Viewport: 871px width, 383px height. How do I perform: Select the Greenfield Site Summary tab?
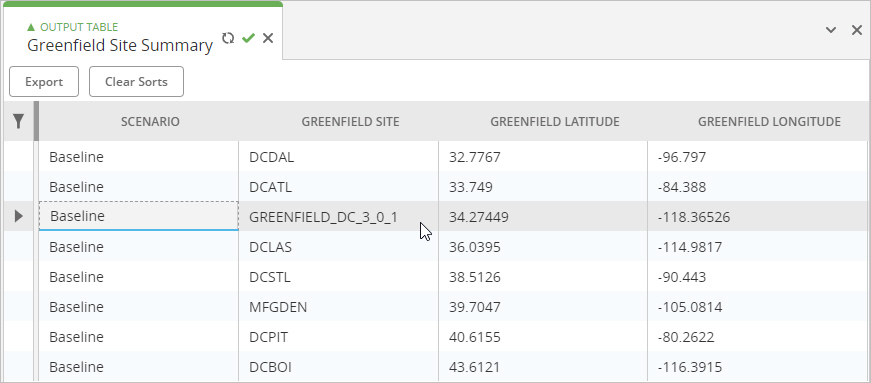point(120,45)
